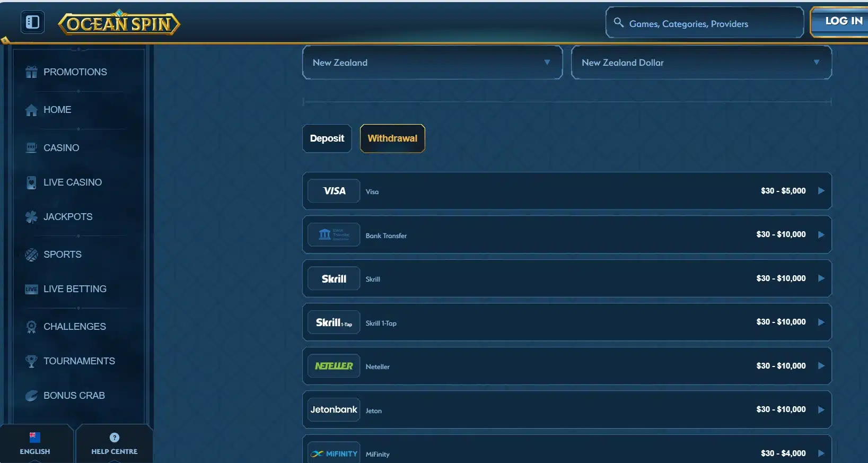Click the "Bank Transfer" text label
This screenshot has height=463, width=868.
pos(386,235)
